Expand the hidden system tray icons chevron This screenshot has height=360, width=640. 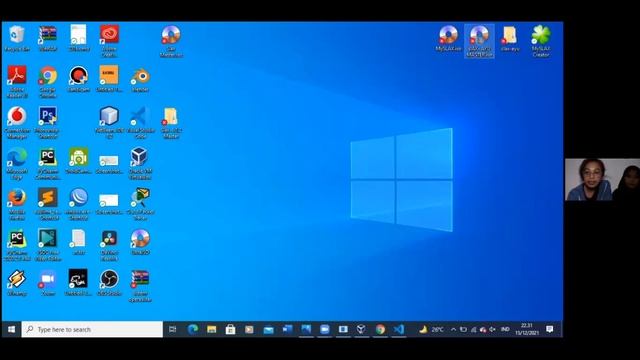click(x=453, y=329)
